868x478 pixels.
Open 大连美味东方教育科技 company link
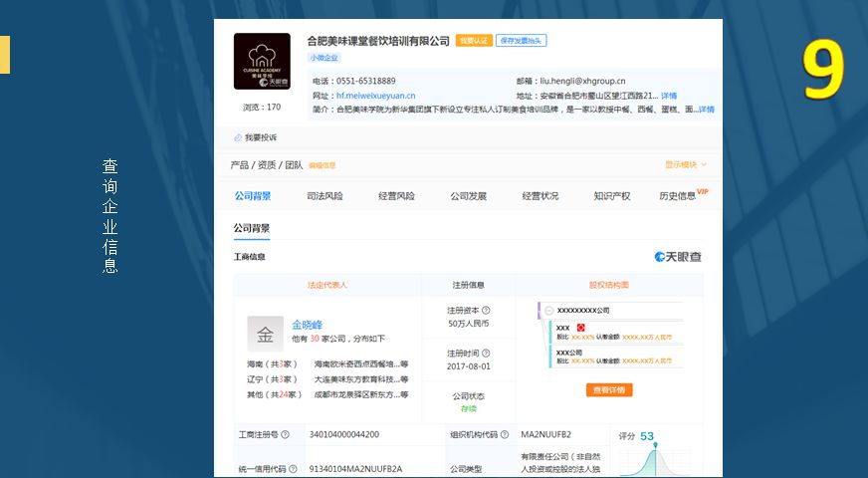coord(361,379)
